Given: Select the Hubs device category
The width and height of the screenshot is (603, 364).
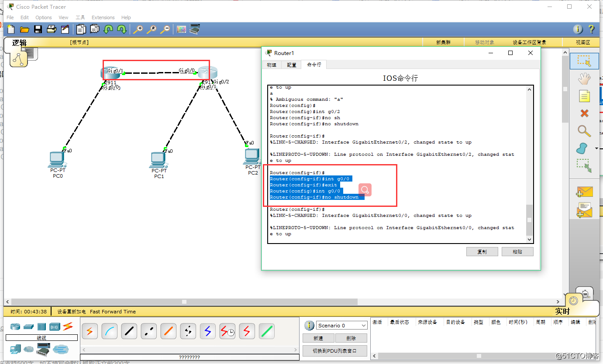Looking at the screenshot, I should click(x=41, y=326).
